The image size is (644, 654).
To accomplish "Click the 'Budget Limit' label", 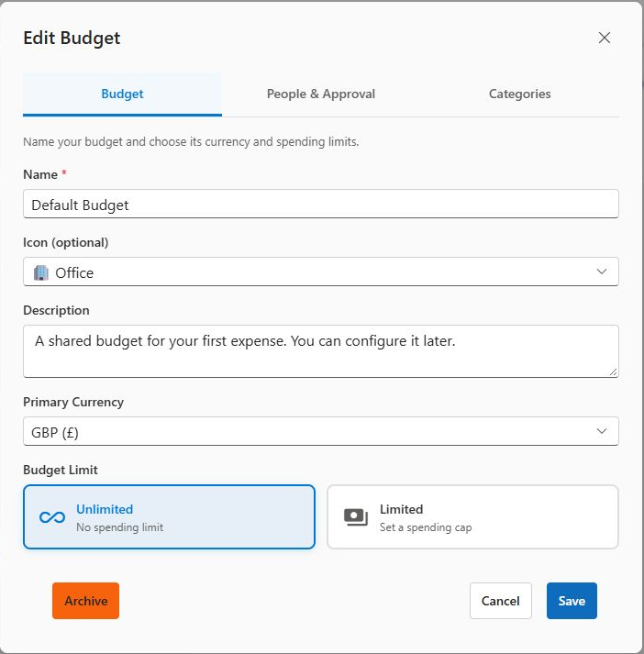I will tap(61, 470).
